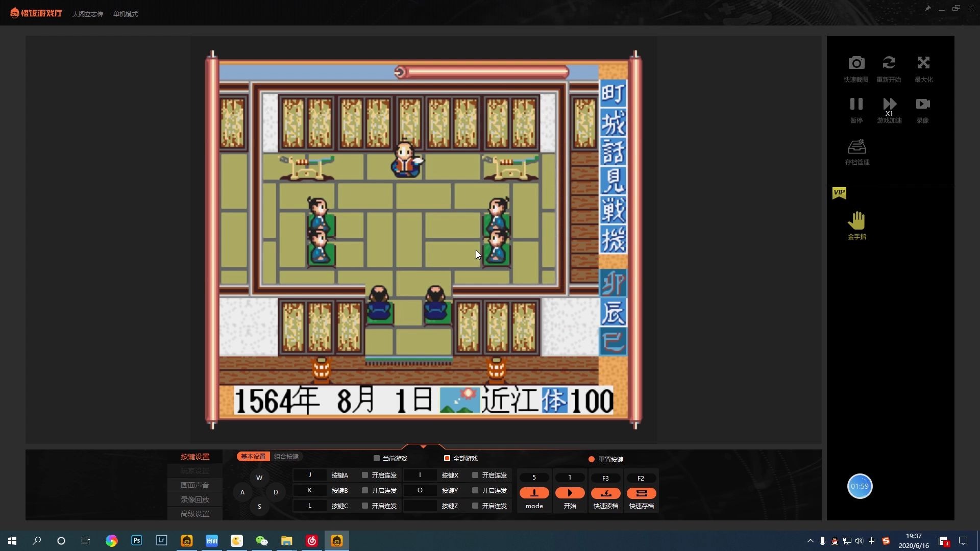Screen dimensions: 980x551
Task: Click the I key field for 按键X
Action: point(420,475)
